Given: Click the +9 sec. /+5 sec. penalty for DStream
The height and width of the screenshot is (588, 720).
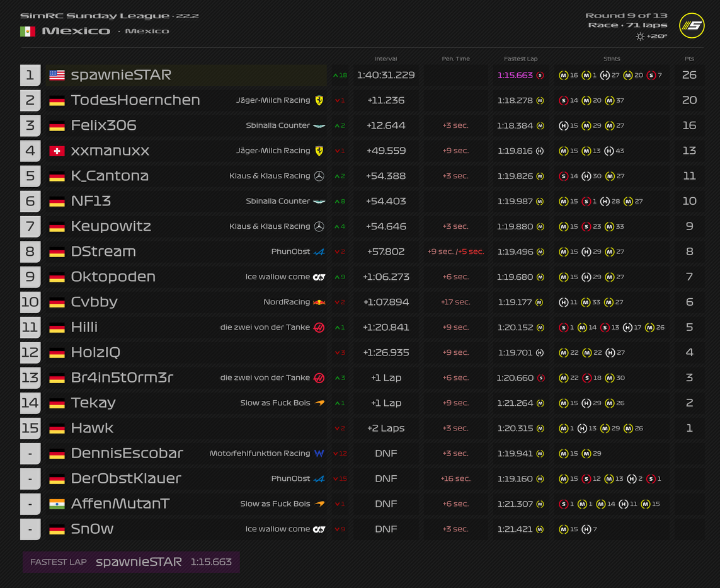Looking at the screenshot, I should pyautogui.click(x=455, y=251).
